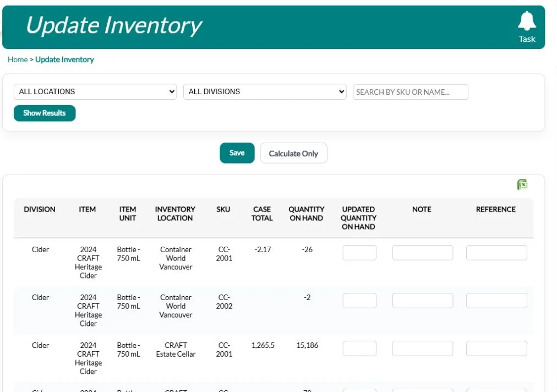Select the CASE TOTAL column header
Image resolution: width=557 pixels, height=392 pixels.
(262, 214)
